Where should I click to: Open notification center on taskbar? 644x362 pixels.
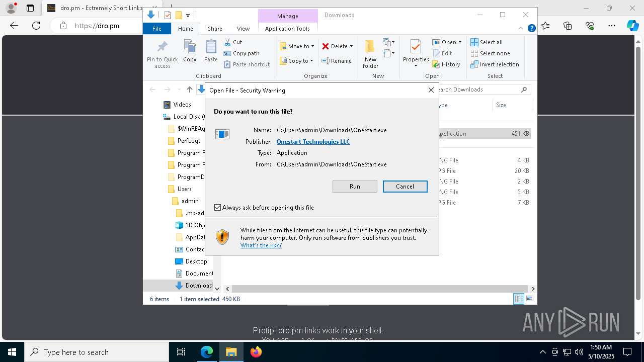(627, 352)
